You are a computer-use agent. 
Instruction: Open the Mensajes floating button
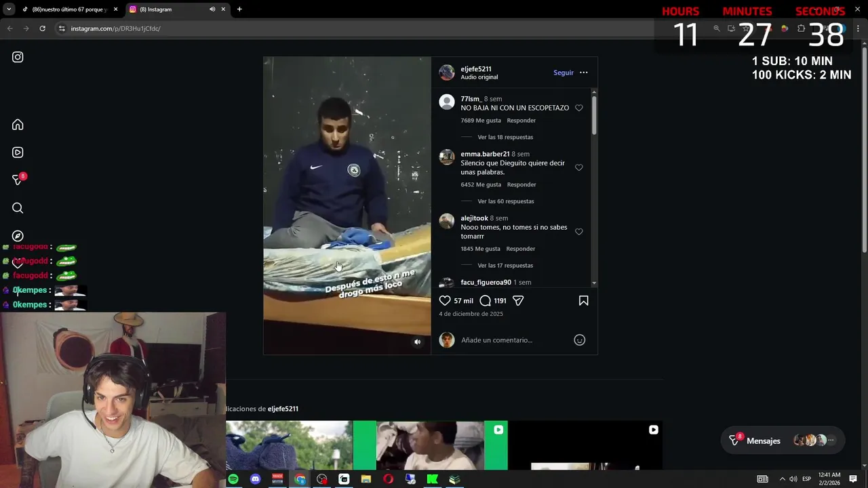pyautogui.click(x=783, y=441)
